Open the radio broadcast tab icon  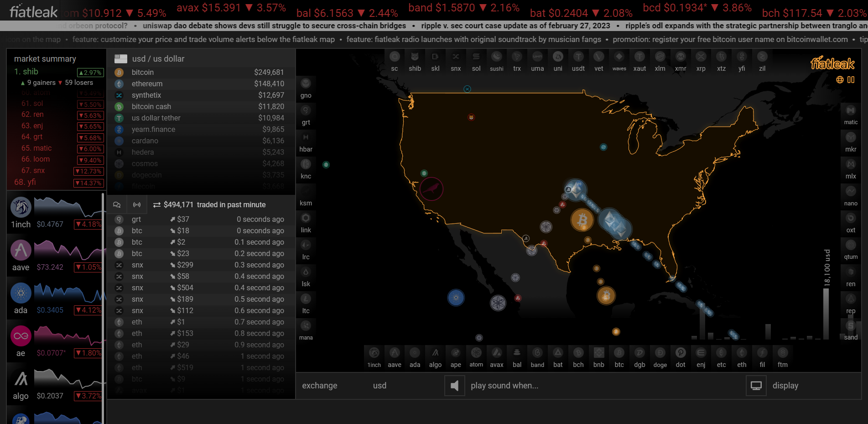[x=137, y=205]
